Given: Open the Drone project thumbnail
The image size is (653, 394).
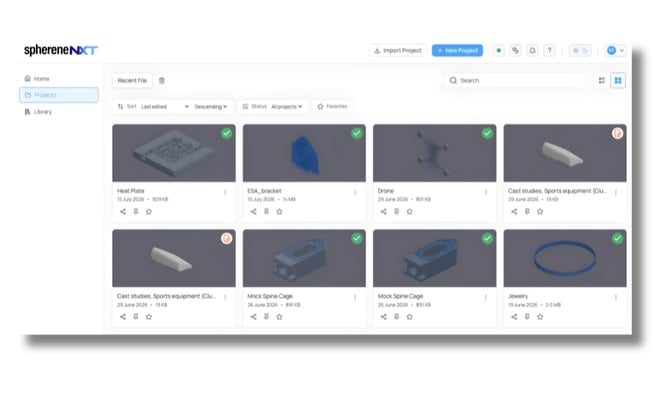Looking at the screenshot, I should click(x=434, y=153).
